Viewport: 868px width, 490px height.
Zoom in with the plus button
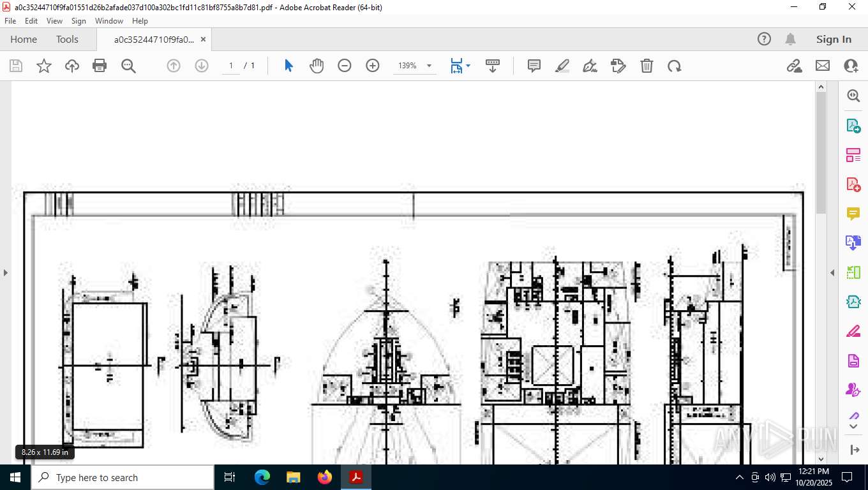click(373, 66)
